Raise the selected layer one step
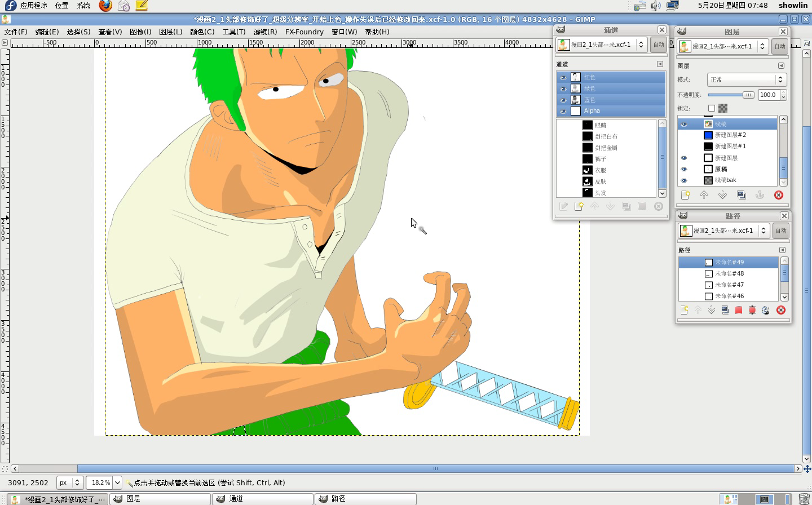Image resolution: width=812 pixels, height=505 pixels. coord(704,195)
